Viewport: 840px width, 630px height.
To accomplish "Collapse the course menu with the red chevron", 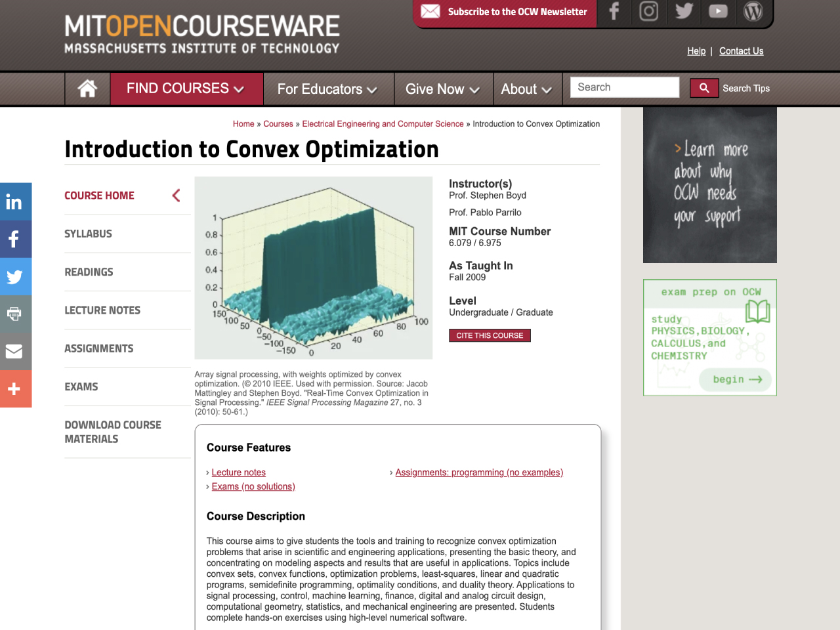I will point(176,196).
